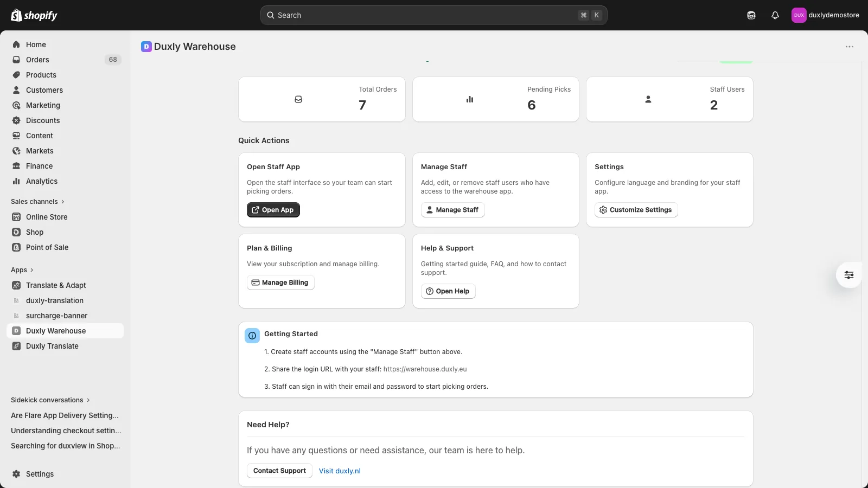Focus the Search field
Viewport: 868px width, 488px height.
[x=433, y=15]
